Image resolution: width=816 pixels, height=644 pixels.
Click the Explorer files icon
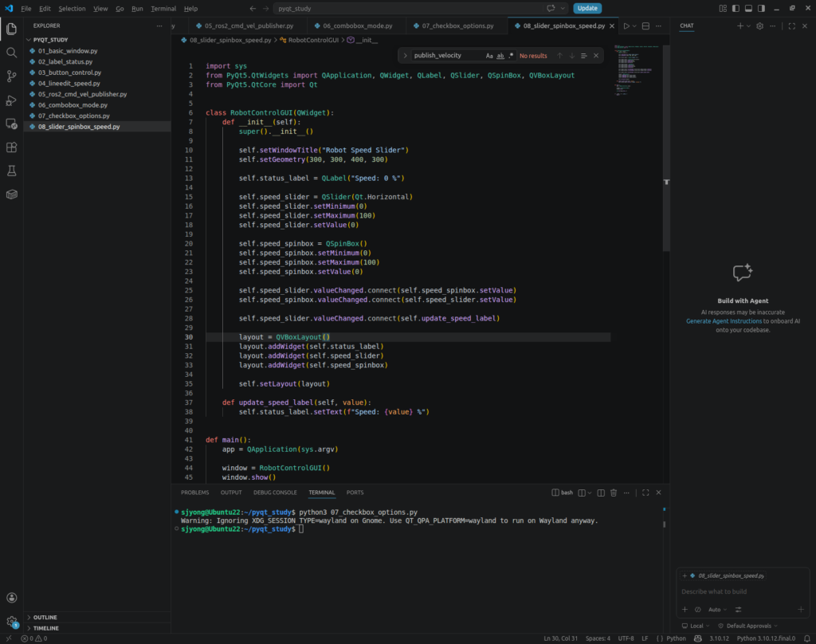11,29
